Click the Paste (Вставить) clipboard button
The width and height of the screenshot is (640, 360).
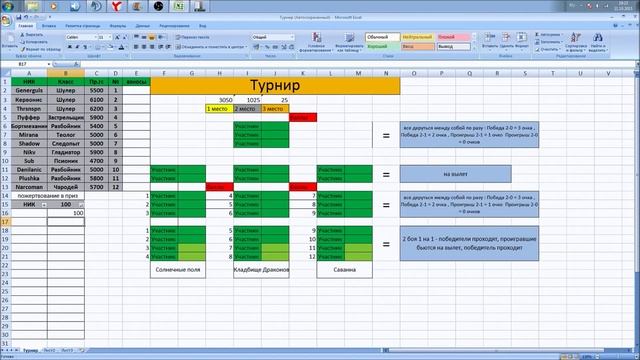coord(9,41)
